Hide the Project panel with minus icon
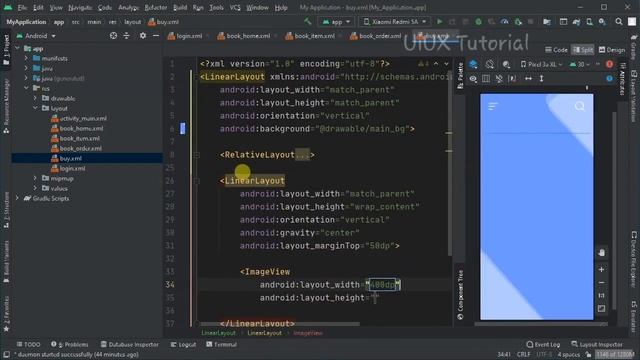Screen dimensions: 640x360 (x=156, y=36)
